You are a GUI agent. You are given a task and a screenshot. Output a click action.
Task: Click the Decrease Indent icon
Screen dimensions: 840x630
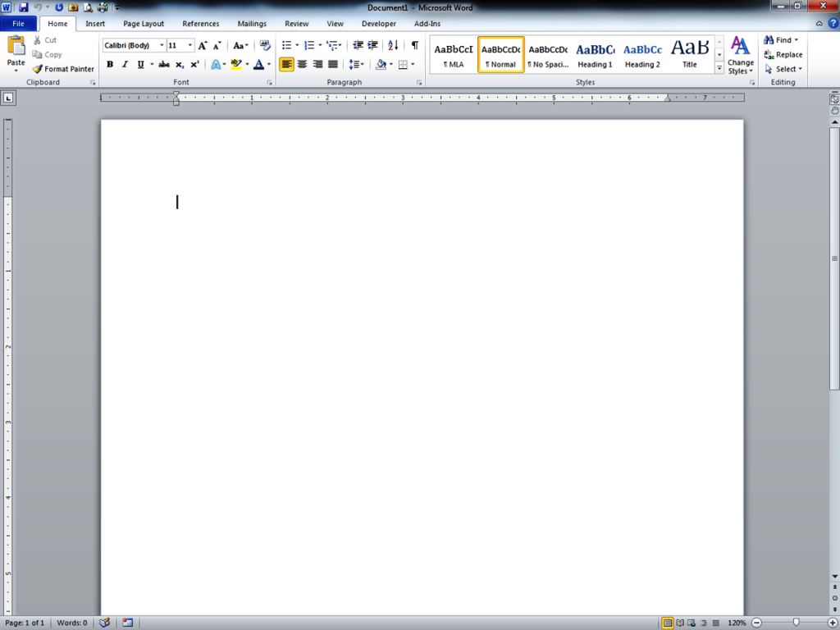click(x=358, y=46)
